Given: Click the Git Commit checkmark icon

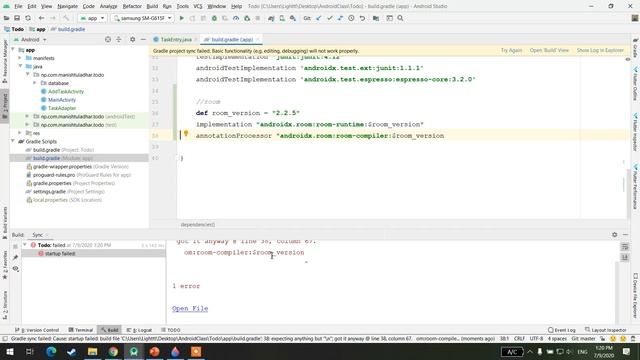Looking at the screenshot, I should point(329,18).
